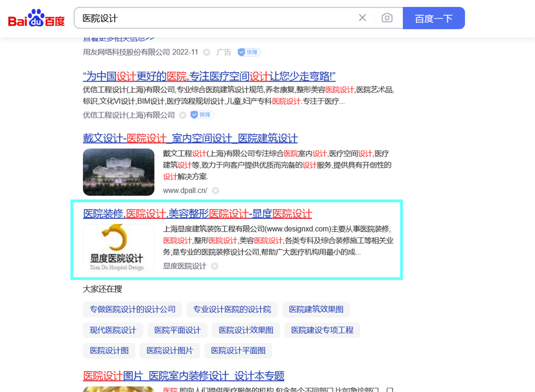Select related search 现代医院设计

click(x=113, y=330)
